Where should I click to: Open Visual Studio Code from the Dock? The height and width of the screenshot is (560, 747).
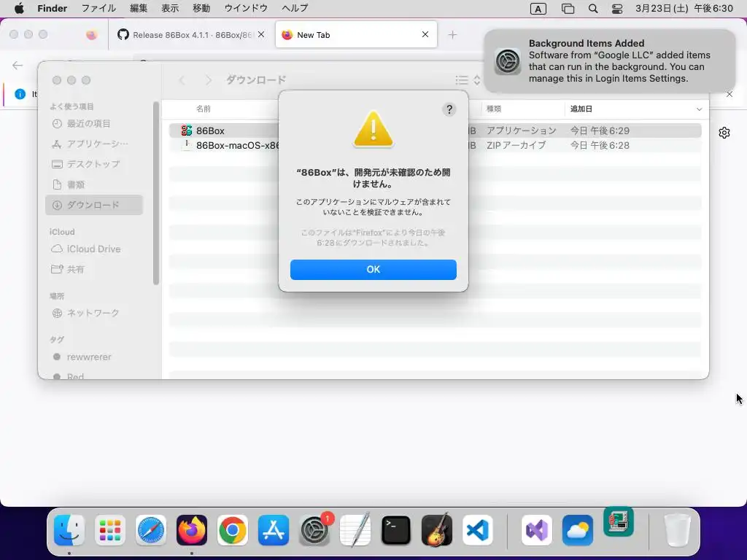click(478, 530)
